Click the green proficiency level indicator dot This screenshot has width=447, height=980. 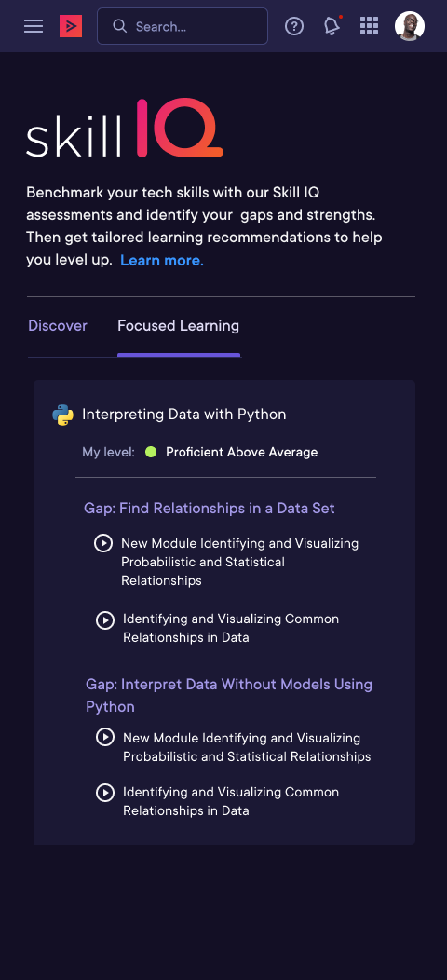click(x=151, y=452)
